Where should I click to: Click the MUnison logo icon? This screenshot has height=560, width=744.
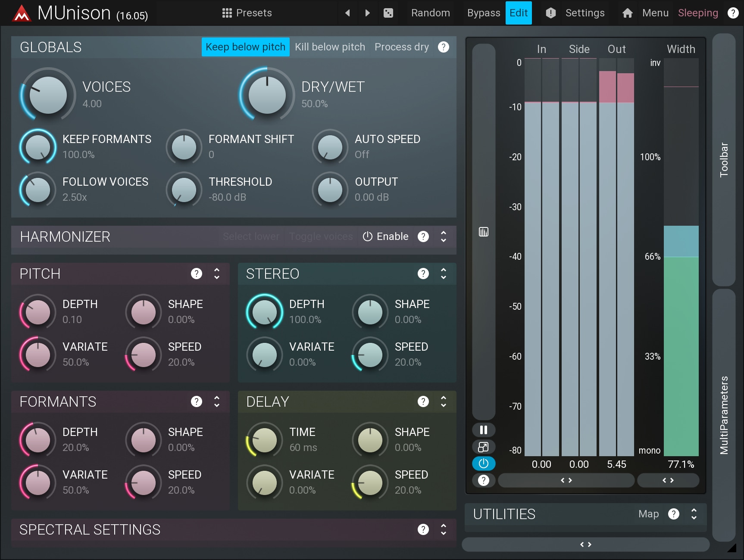[x=22, y=13]
